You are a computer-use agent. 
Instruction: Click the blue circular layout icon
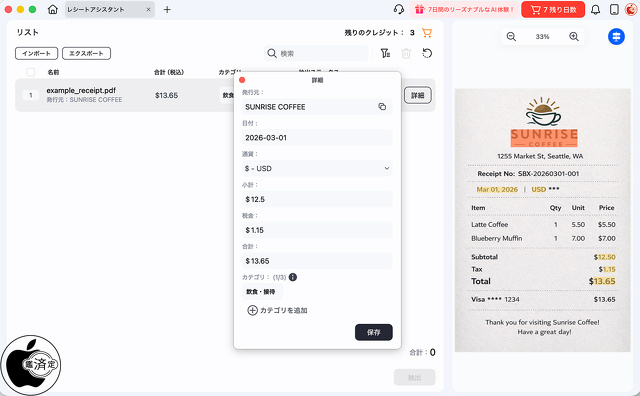[616, 37]
